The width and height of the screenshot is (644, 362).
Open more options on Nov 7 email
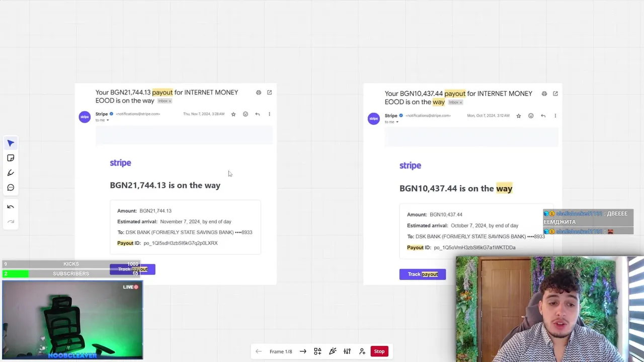click(269, 114)
